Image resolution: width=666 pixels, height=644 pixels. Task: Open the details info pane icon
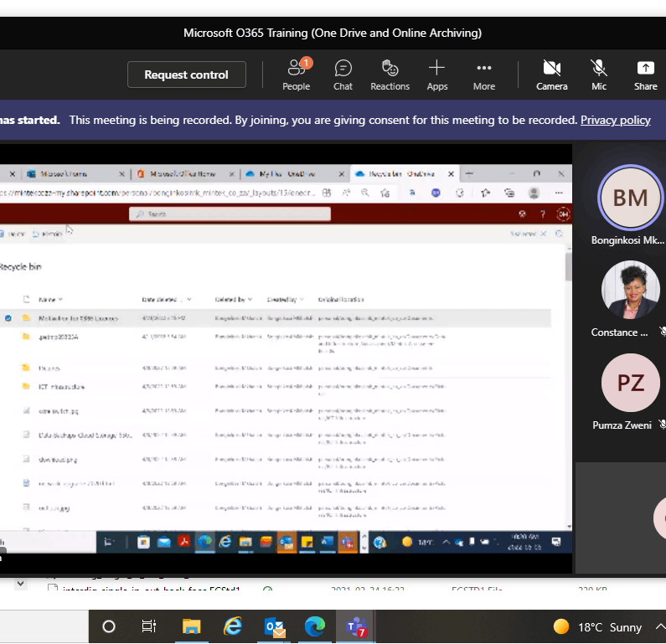[559, 234]
